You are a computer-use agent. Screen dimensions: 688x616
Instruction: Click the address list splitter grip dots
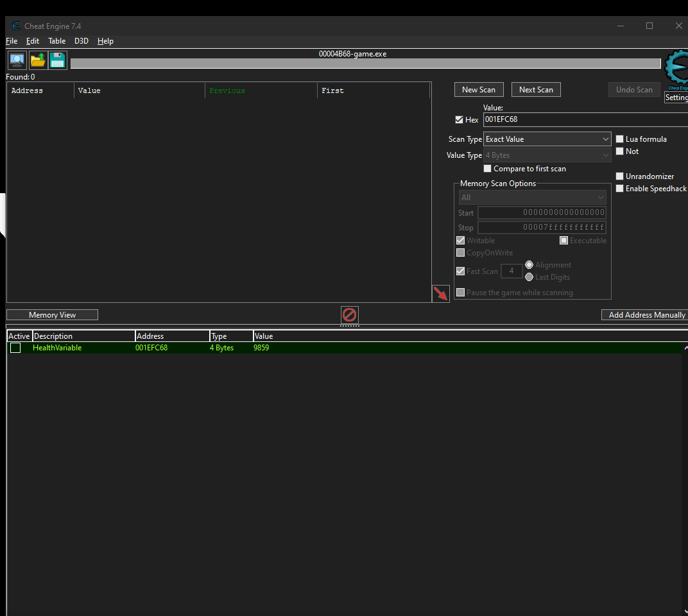click(350, 325)
